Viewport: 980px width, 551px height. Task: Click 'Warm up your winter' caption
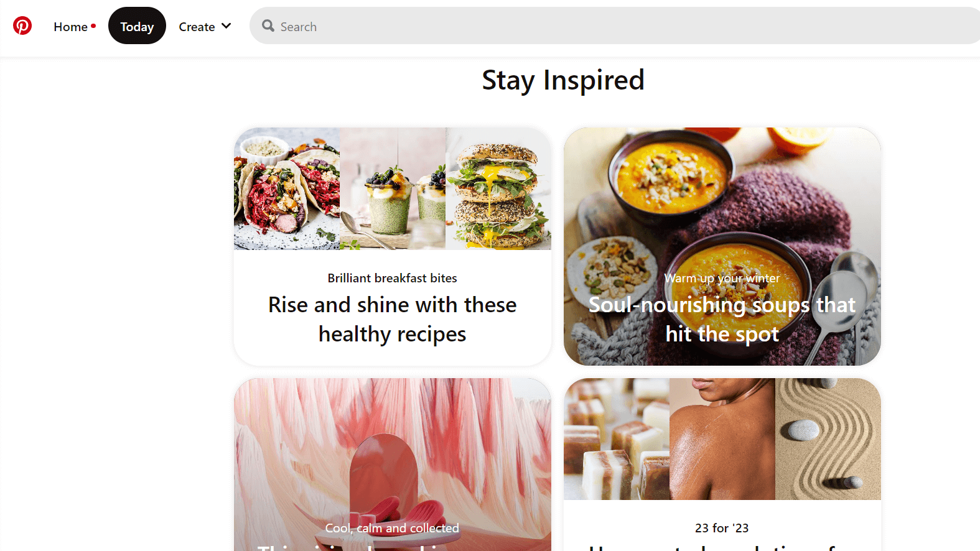pos(722,278)
